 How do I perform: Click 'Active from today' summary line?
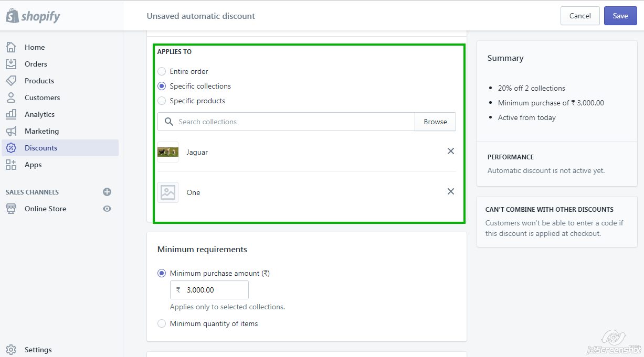tap(527, 117)
